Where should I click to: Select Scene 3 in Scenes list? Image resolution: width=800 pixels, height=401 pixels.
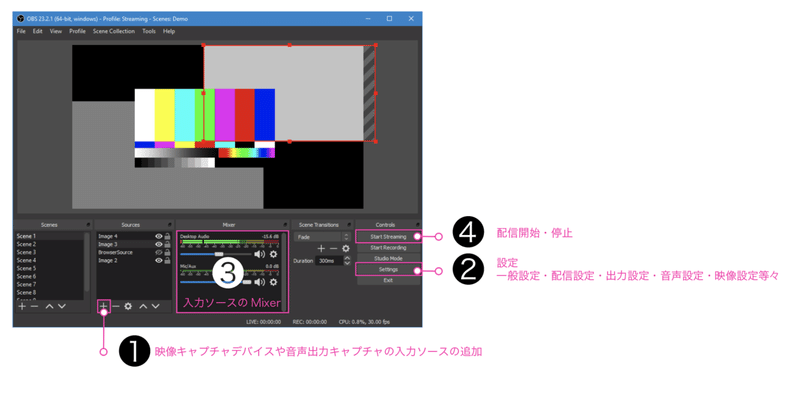point(49,252)
